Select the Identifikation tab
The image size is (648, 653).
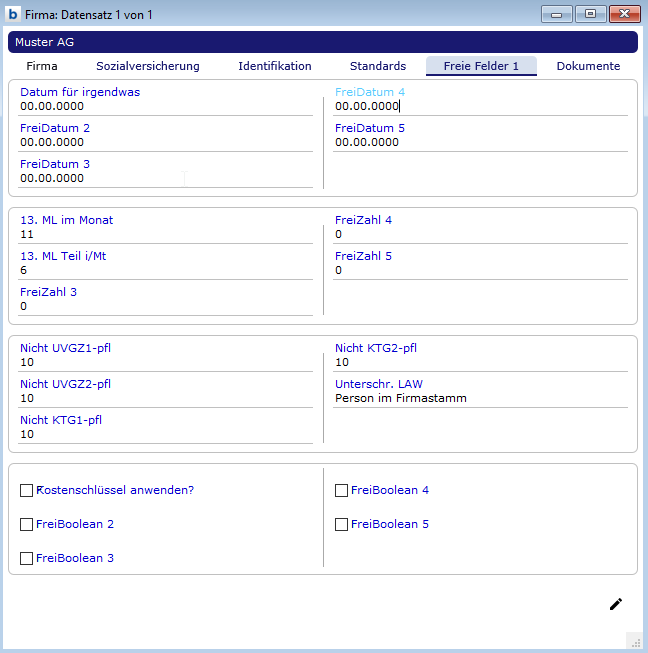tap(275, 66)
